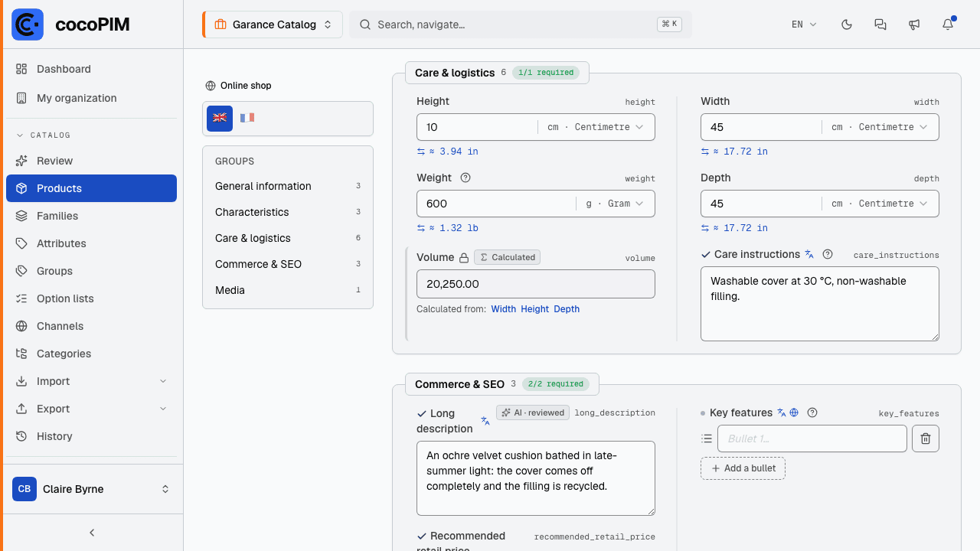The image size is (980, 551).
Task: Collapse the sidebar with left chevron
Action: 92,533
